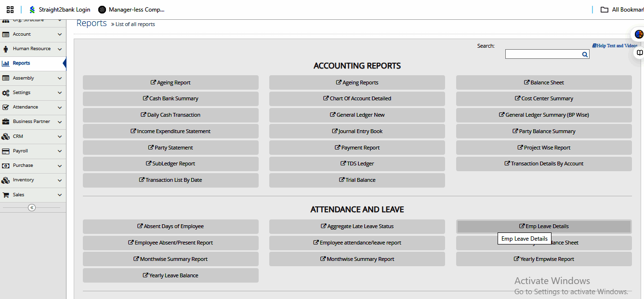Click the Sales cart icon
Image resolution: width=644 pixels, height=299 pixels.
click(6, 195)
